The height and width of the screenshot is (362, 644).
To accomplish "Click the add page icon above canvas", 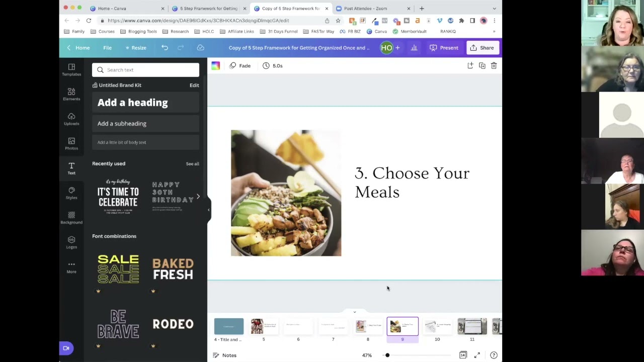I will coord(470,66).
